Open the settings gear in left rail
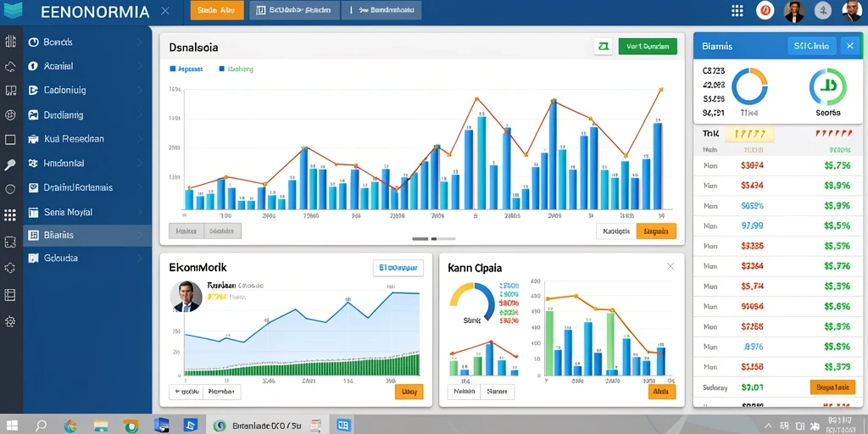This screenshot has width=868, height=434. [x=10, y=320]
